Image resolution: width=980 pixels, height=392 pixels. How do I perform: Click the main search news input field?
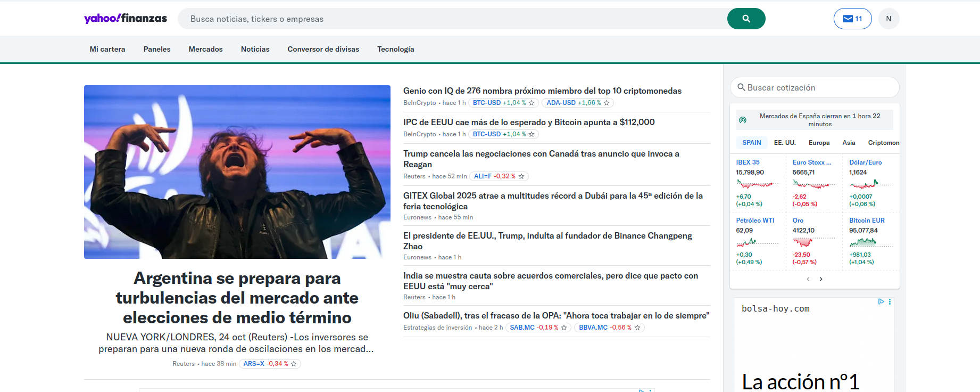pos(452,19)
